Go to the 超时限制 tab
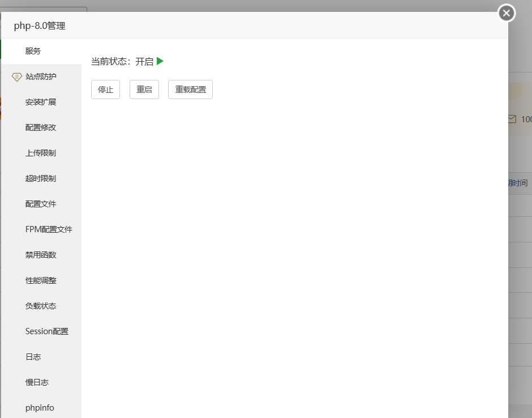The image size is (532, 418). 41,178
